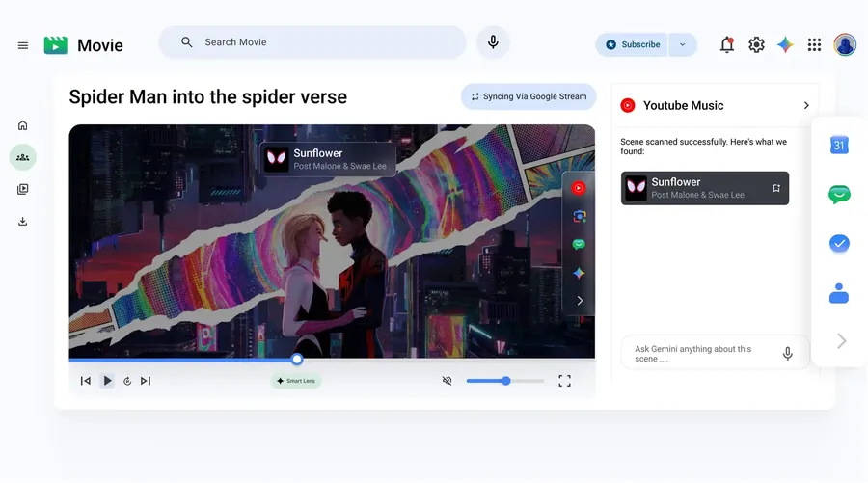Screen dimensions: 868x483
Task: Open the user profile avatar
Action: pos(845,44)
